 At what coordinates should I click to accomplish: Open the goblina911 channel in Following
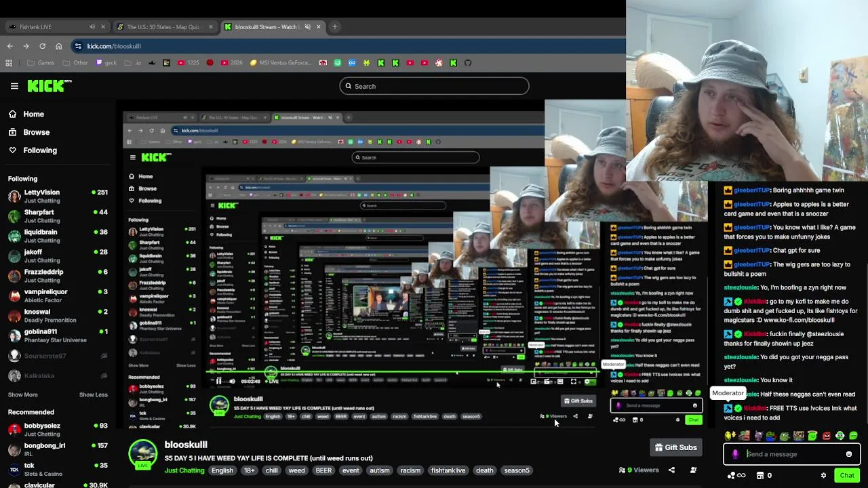58,335
